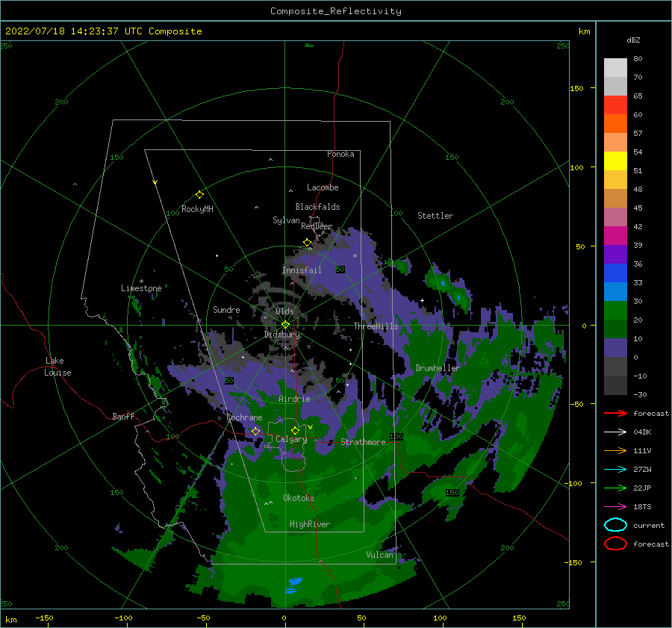Click the Limestone label
The image size is (672, 628).
[141, 288]
